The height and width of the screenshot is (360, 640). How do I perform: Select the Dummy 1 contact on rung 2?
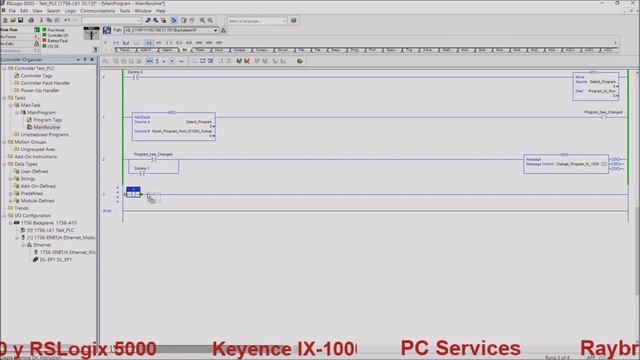pyautogui.click(x=142, y=173)
